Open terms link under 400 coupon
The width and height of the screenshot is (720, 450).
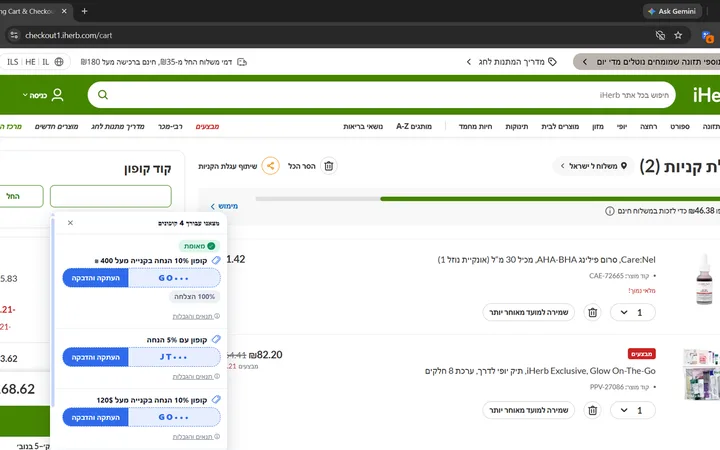pyautogui.click(x=196, y=316)
